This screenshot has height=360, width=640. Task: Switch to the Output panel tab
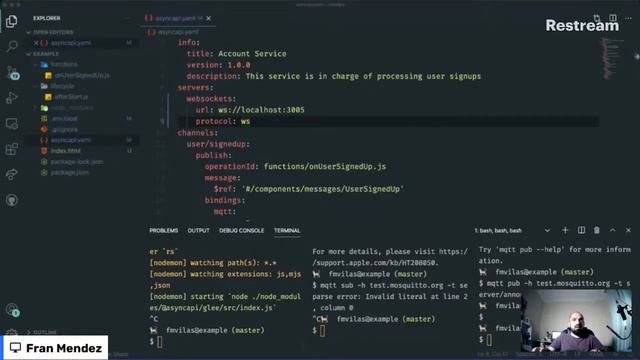pyautogui.click(x=198, y=231)
